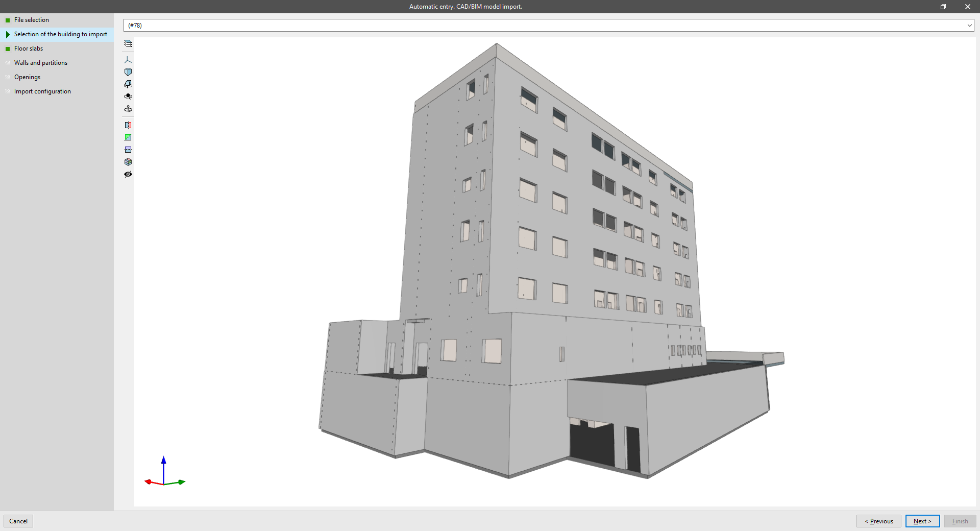Select the dashed selection box tool
Viewport: 980px width, 531px height.
point(128,150)
